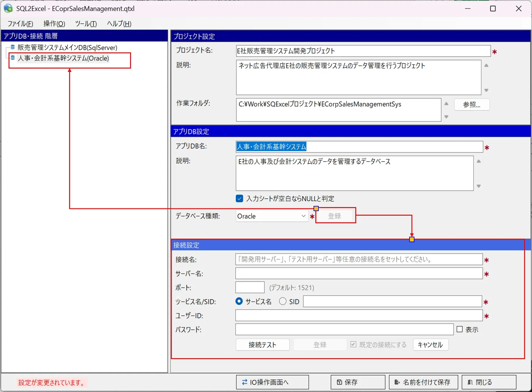
Task: Click into the パスワード field
Action: click(x=344, y=330)
